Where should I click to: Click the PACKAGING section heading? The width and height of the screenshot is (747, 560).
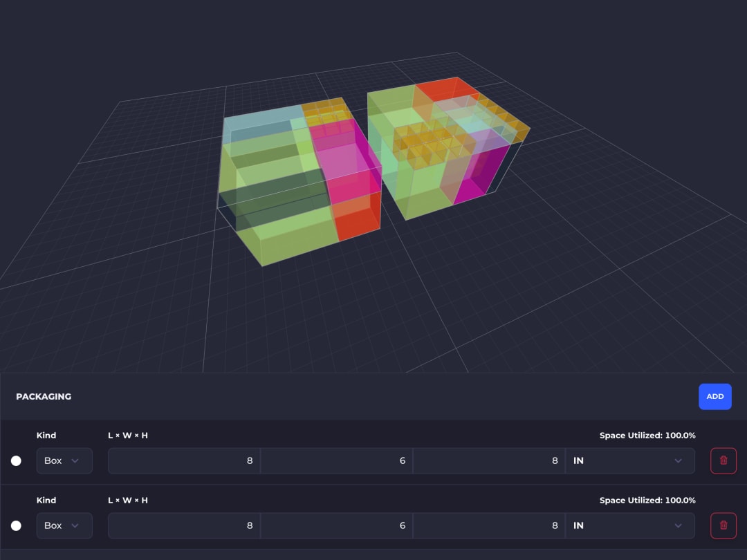point(44,396)
